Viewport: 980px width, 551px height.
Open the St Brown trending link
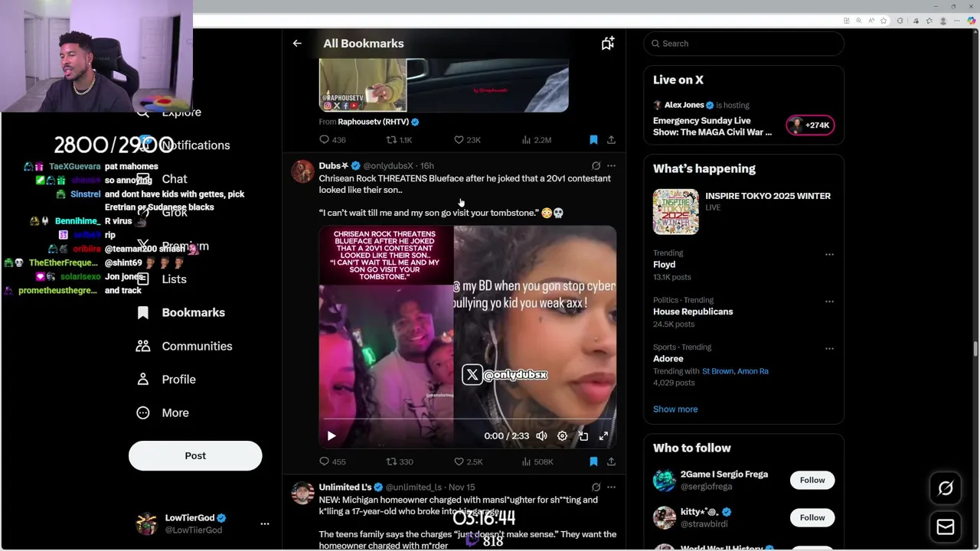tap(717, 371)
